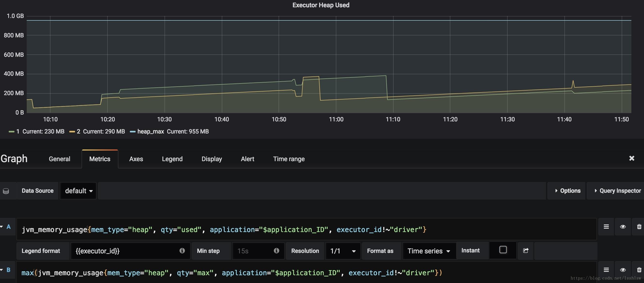Toggle visibility eye for query A
The height and width of the screenshot is (283, 644).
623,227
